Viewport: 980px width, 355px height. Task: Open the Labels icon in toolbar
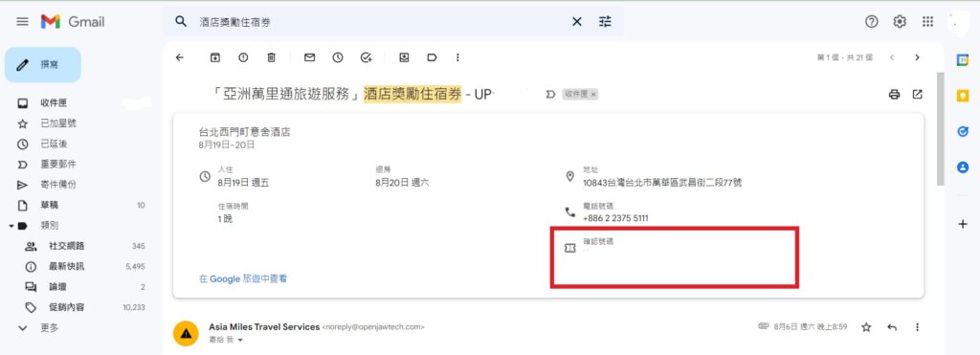pyautogui.click(x=432, y=57)
